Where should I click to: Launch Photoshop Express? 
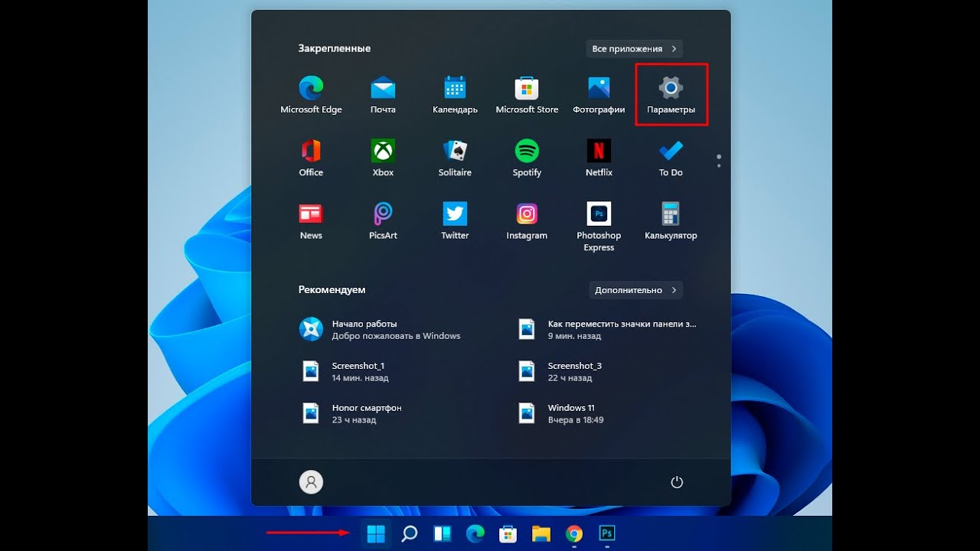599,226
